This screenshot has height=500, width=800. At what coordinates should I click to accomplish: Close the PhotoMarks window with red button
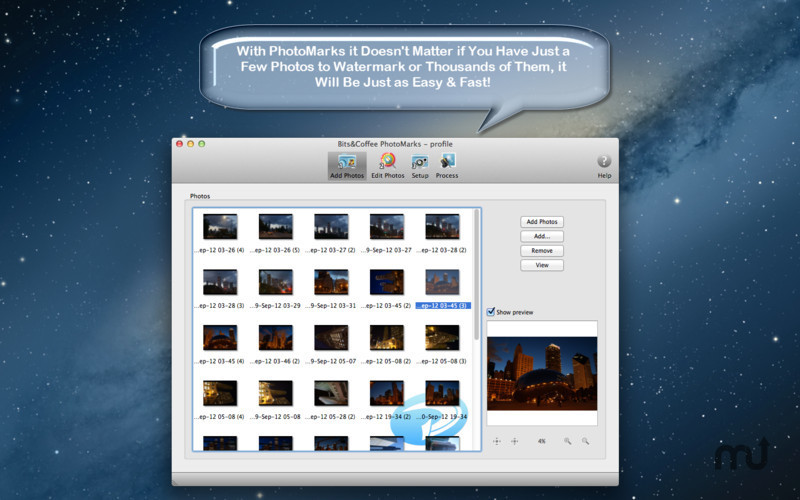tap(180, 144)
